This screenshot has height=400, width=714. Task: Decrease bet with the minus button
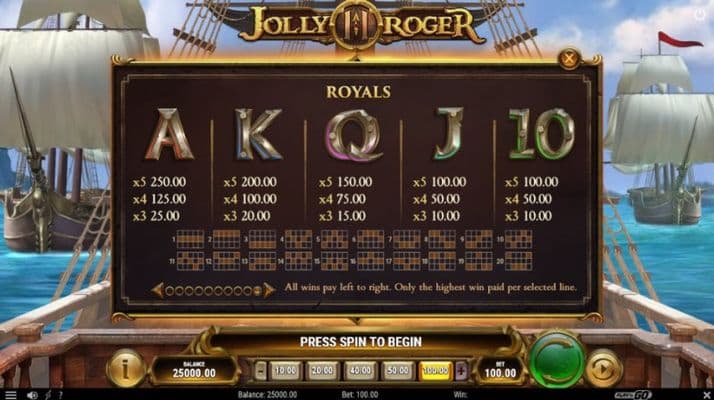[x=260, y=371]
